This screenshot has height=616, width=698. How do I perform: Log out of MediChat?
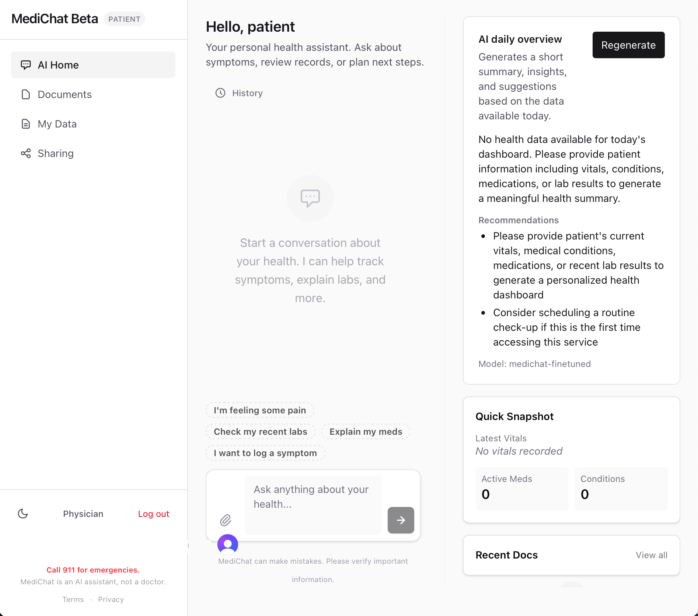[x=154, y=514]
